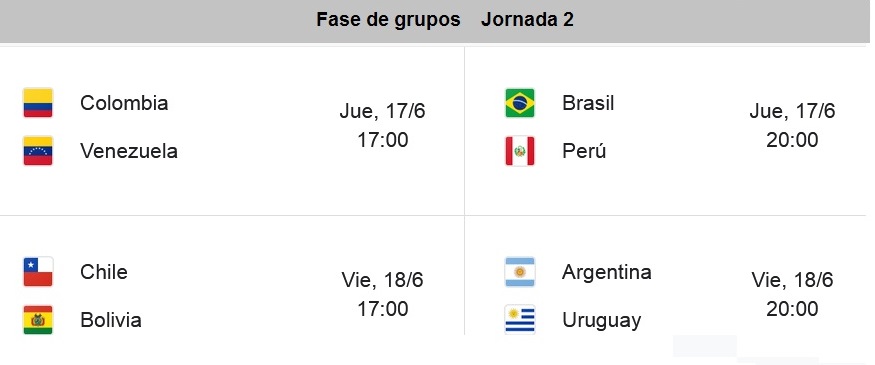This screenshot has width=875, height=365.
Task: Select the Uruguay flag icon
Action: click(x=520, y=319)
